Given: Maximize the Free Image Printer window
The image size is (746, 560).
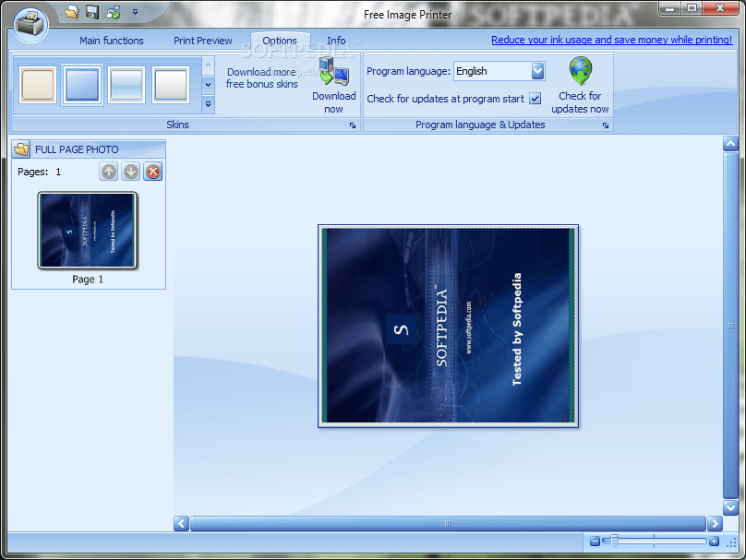Looking at the screenshot, I should (x=692, y=8).
